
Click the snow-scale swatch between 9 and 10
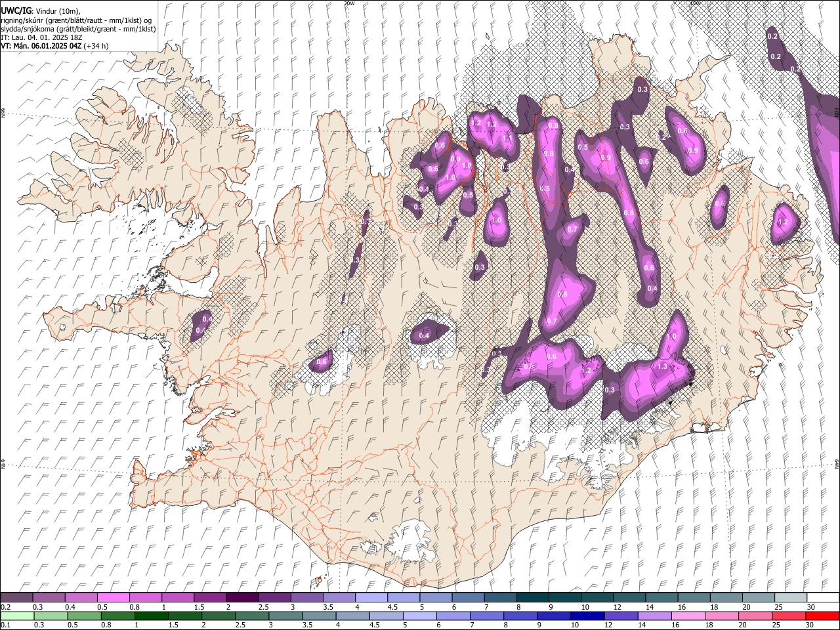pos(564,597)
